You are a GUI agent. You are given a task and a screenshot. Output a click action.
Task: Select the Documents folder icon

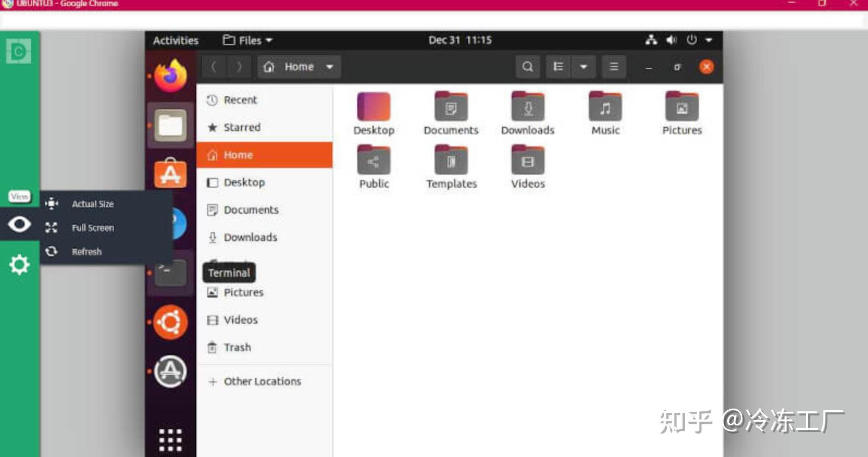coord(451,107)
